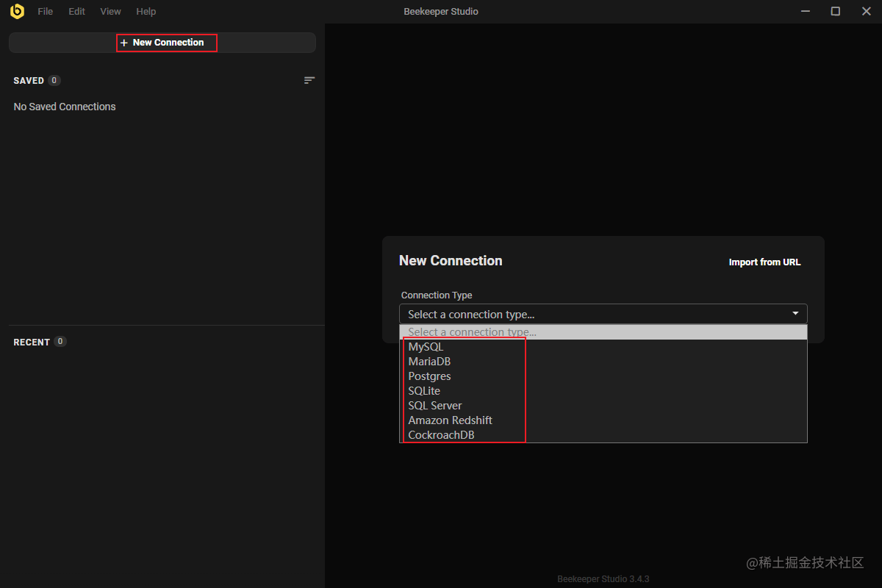Screen dimensions: 882x588
Task: Click the 'No Saved Connections' text
Action: click(x=65, y=107)
